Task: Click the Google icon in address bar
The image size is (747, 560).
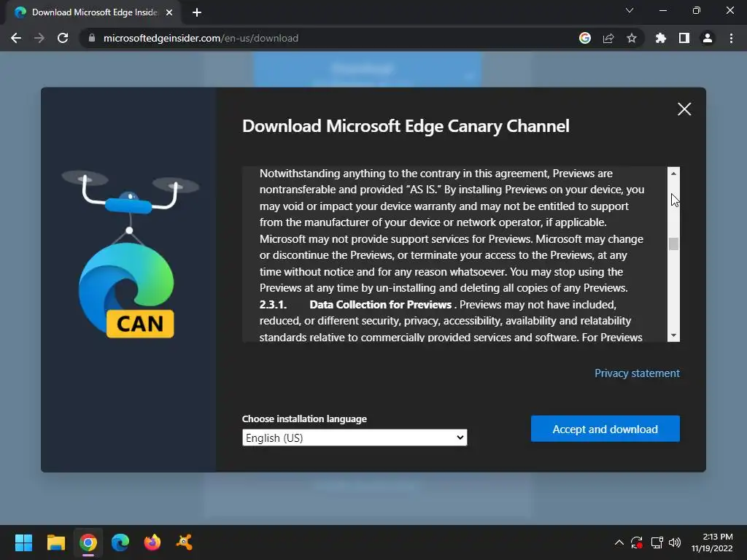Action: coord(585,38)
